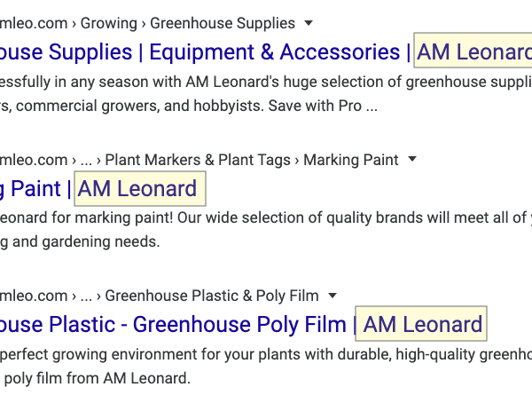Expand the arrow next to Marking Paint breadcrumb

[x=412, y=160]
